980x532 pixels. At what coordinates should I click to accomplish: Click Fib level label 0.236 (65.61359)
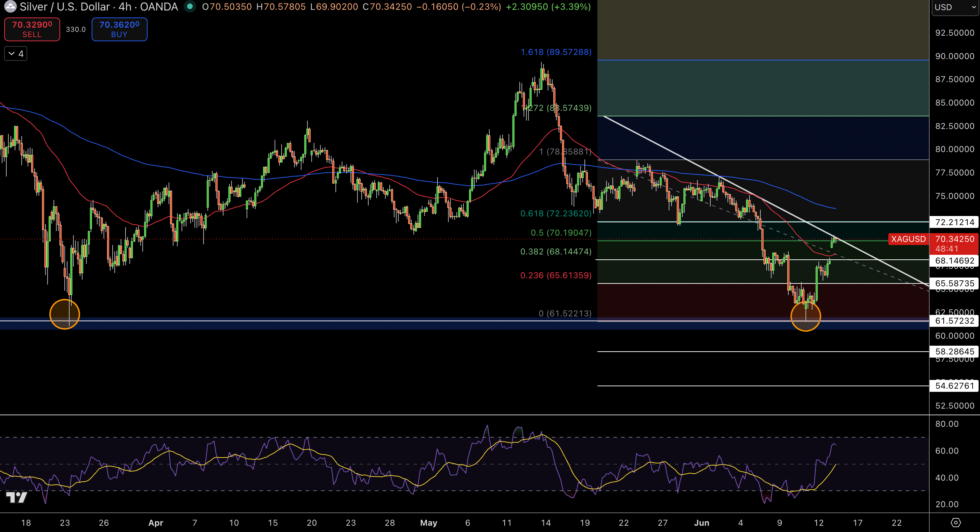tap(556, 275)
